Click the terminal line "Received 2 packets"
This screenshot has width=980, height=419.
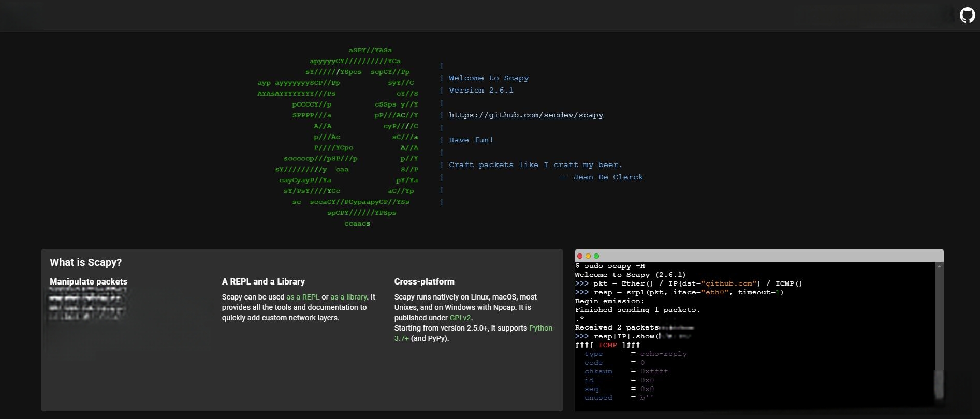617,327
